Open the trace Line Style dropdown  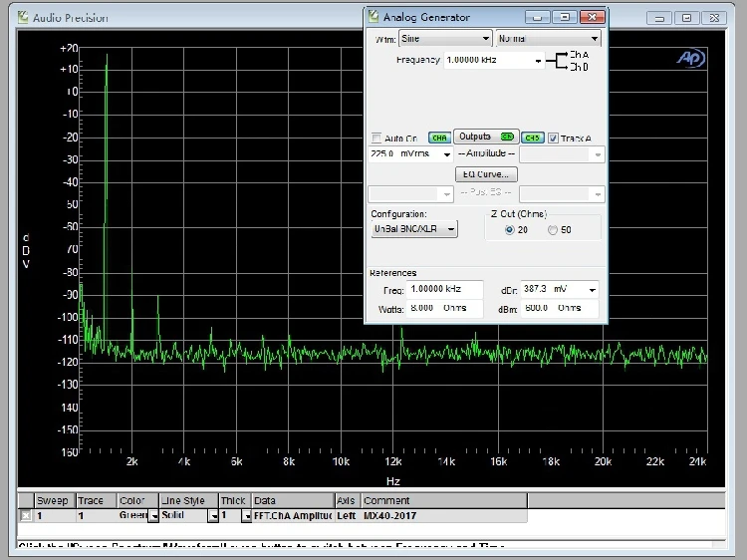pos(212,516)
